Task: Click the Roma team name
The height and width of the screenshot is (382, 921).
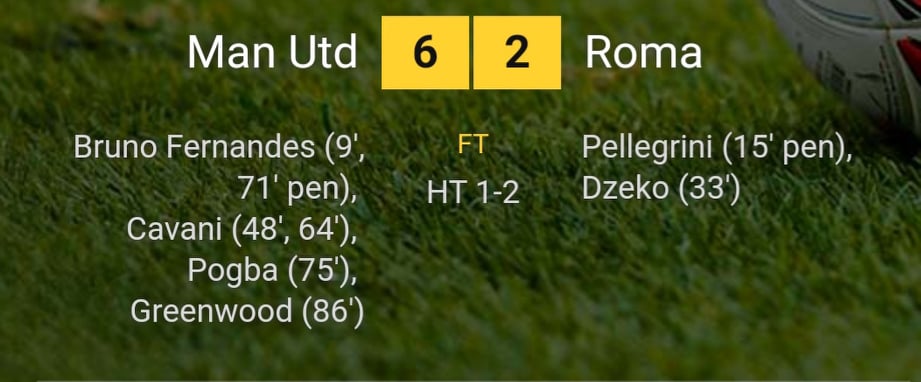Action: pyautogui.click(x=643, y=52)
